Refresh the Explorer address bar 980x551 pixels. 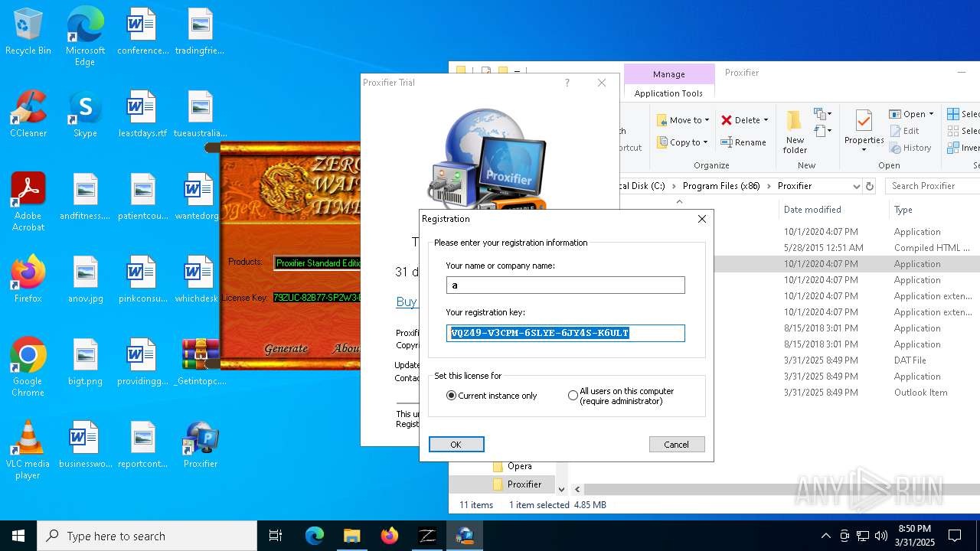(870, 186)
